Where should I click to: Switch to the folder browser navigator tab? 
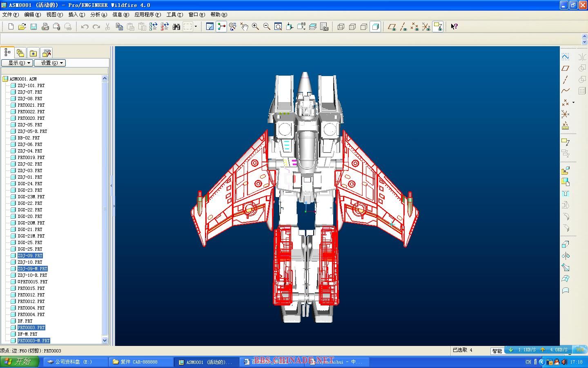pyautogui.click(x=20, y=53)
